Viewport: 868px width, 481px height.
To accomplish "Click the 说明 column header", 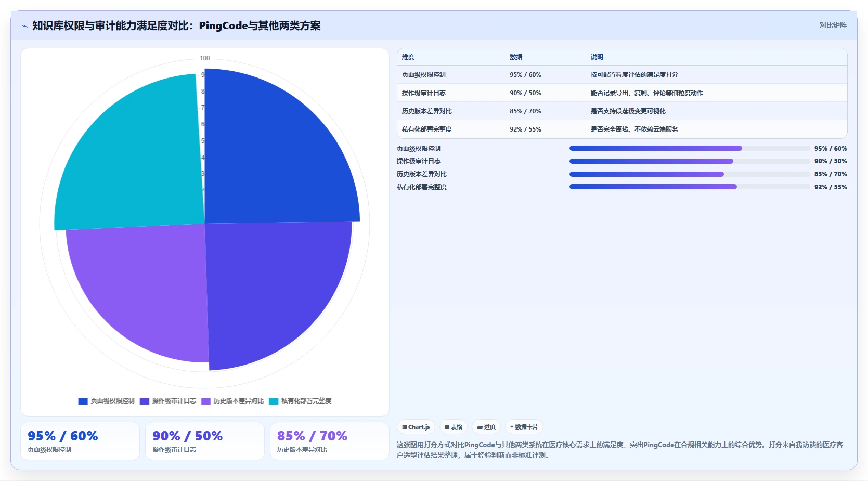I will [597, 57].
